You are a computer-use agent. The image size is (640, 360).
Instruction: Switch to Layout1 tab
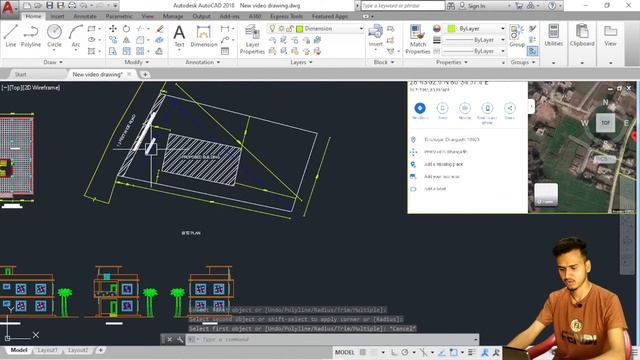47,350
